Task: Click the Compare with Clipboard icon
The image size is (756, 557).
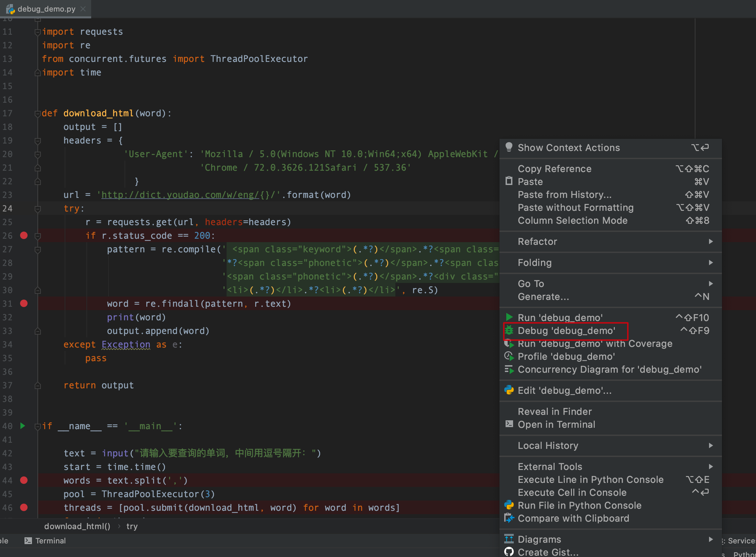Action: (509, 518)
